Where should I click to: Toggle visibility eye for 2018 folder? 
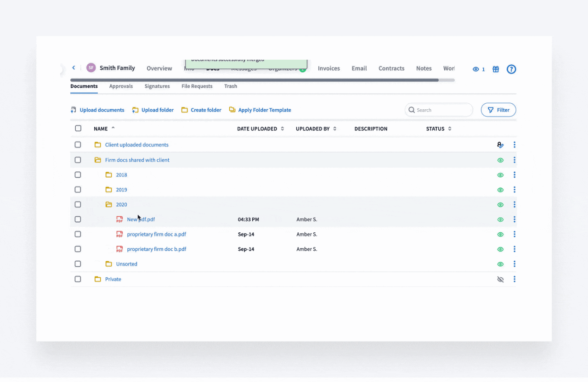click(500, 175)
